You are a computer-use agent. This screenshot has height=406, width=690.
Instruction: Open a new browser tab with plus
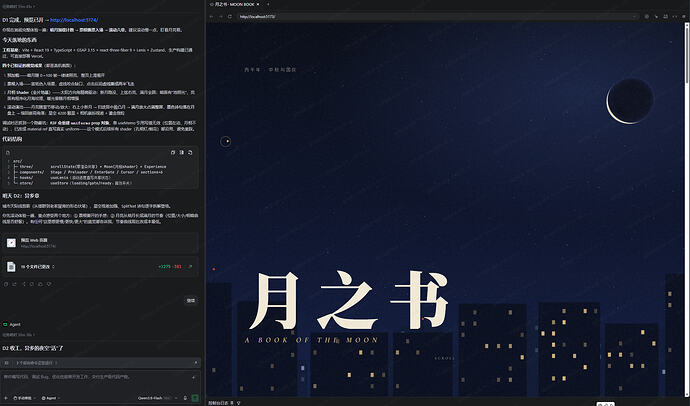pyautogui.click(x=268, y=4)
